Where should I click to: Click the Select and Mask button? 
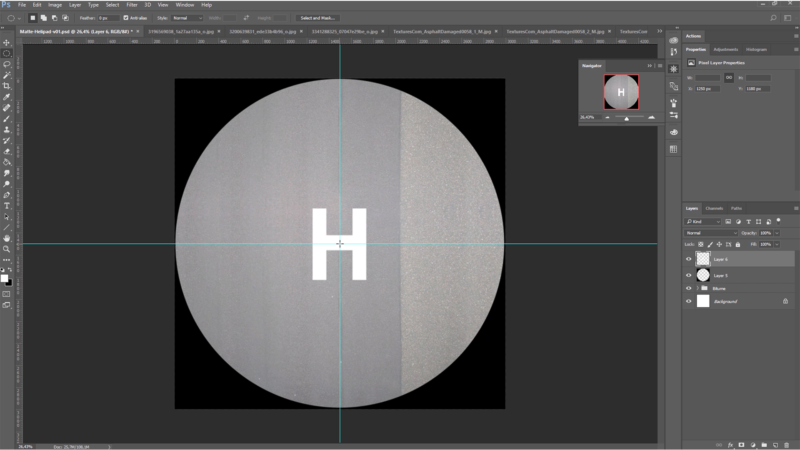(x=317, y=18)
